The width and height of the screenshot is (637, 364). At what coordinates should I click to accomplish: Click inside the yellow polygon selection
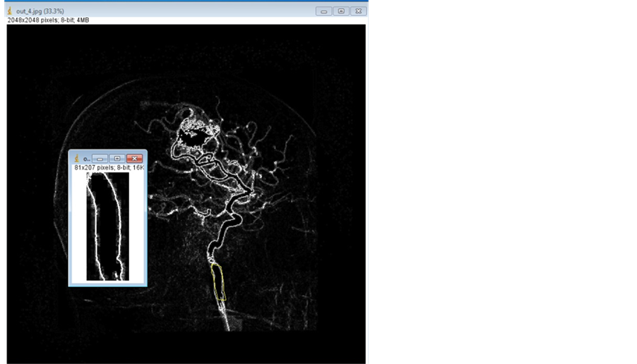click(x=219, y=282)
